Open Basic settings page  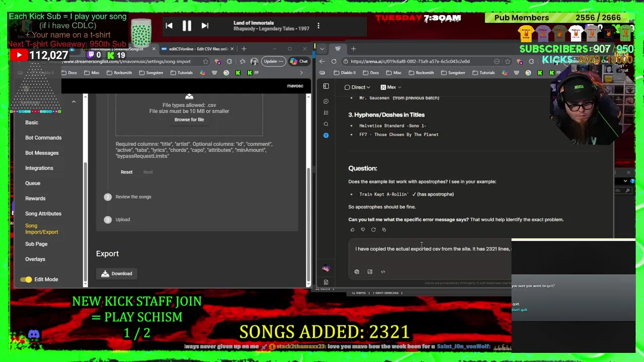[x=32, y=123]
